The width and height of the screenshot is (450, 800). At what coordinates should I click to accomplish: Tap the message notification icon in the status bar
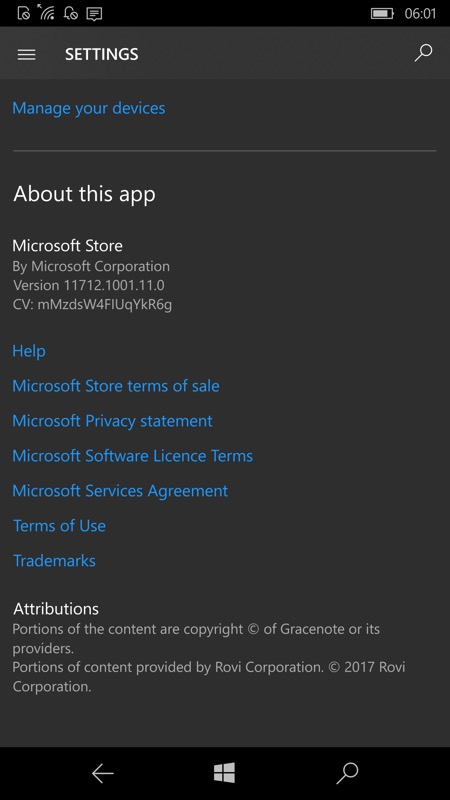94,14
